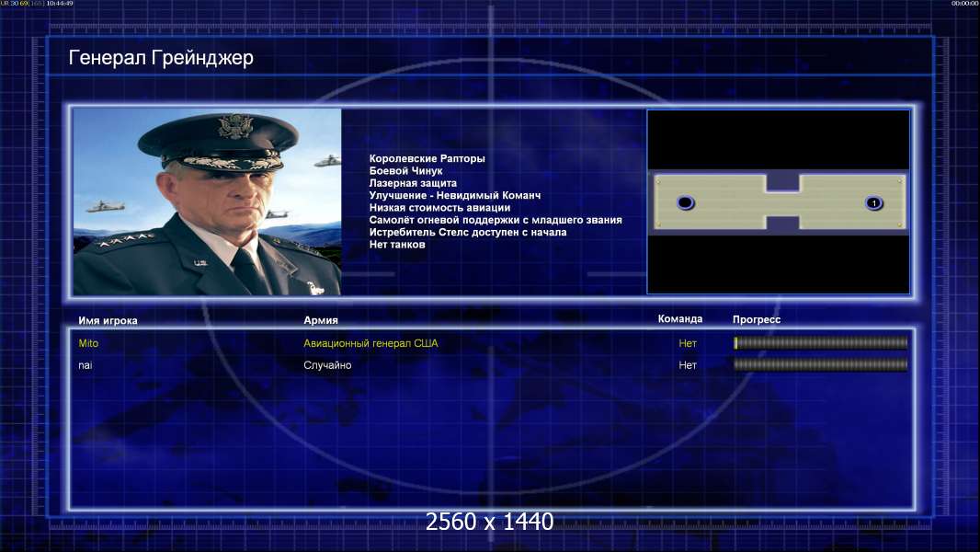Select player row nai

click(492, 365)
